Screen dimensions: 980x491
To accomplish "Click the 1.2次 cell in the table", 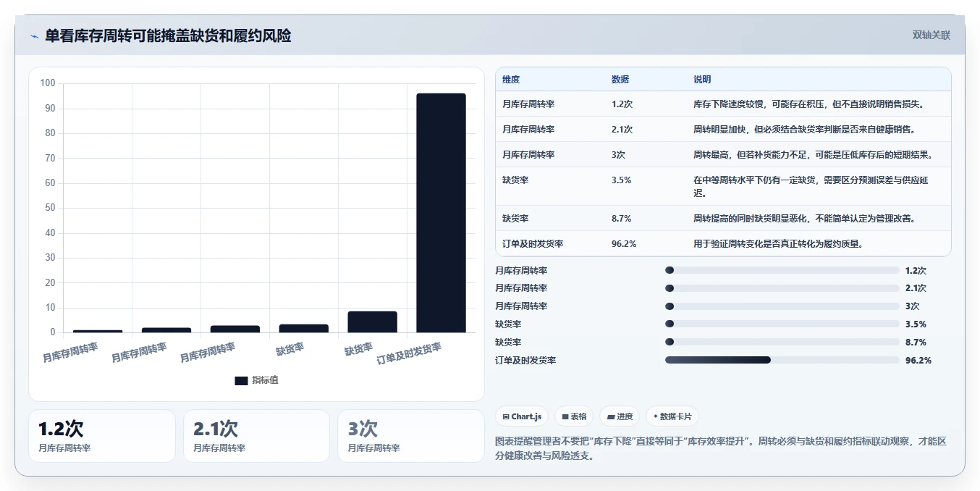I will pyautogui.click(x=622, y=104).
